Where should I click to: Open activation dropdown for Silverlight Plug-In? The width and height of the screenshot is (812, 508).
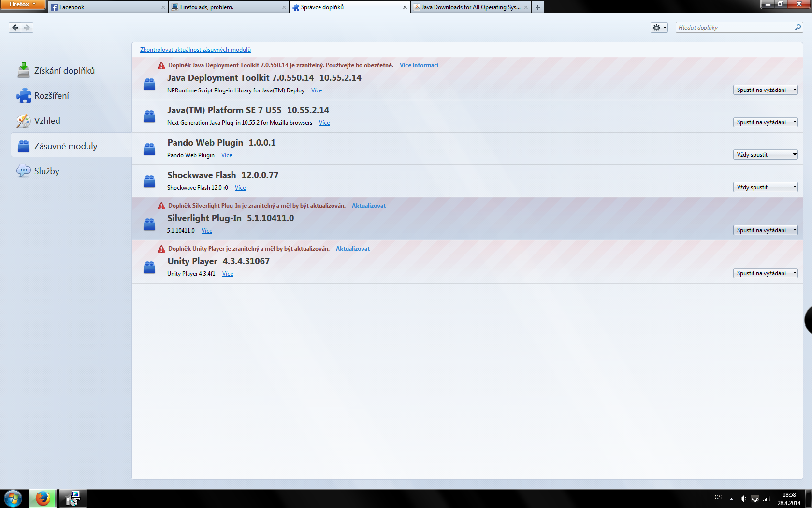pos(765,230)
